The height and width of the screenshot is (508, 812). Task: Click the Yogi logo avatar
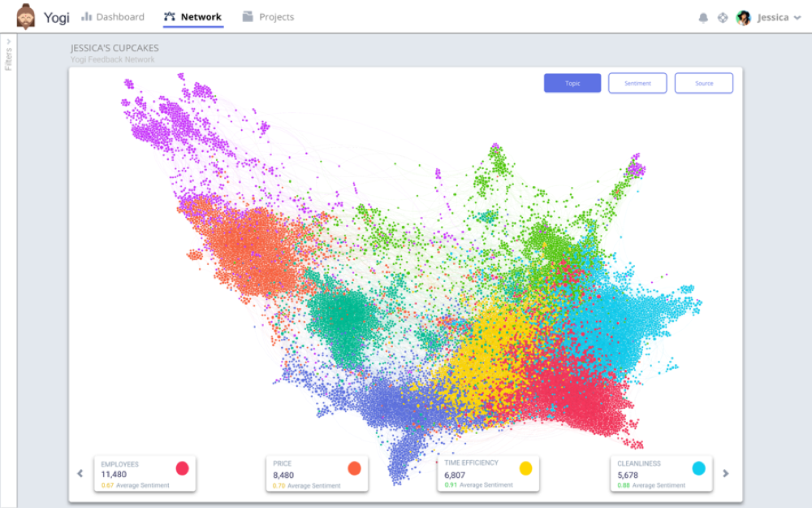point(26,16)
